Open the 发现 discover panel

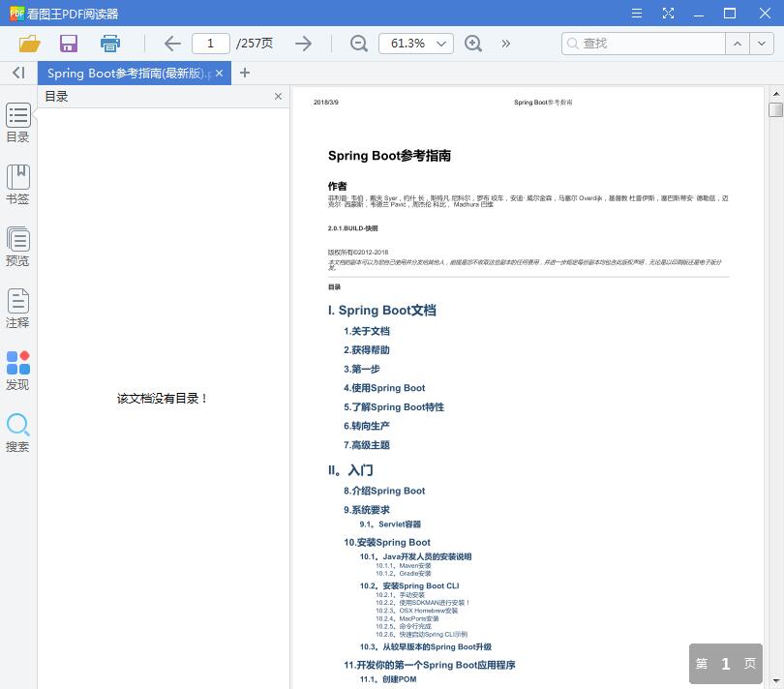click(x=18, y=371)
